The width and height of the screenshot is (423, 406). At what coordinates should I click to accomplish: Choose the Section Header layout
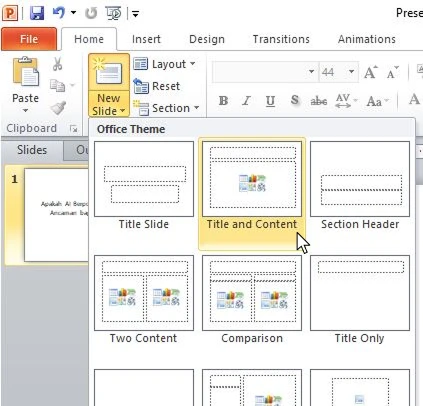pyautogui.click(x=360, y=185)
